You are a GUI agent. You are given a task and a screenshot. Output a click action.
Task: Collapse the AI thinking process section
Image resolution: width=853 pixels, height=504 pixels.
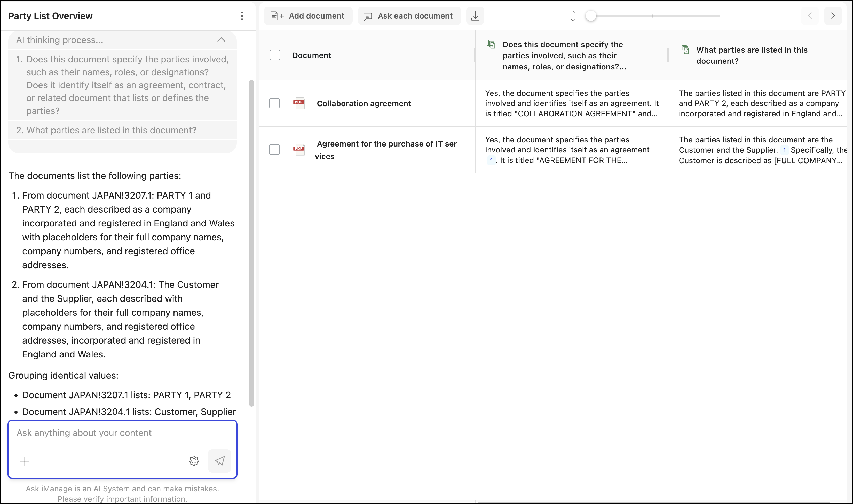click(221, 40)
